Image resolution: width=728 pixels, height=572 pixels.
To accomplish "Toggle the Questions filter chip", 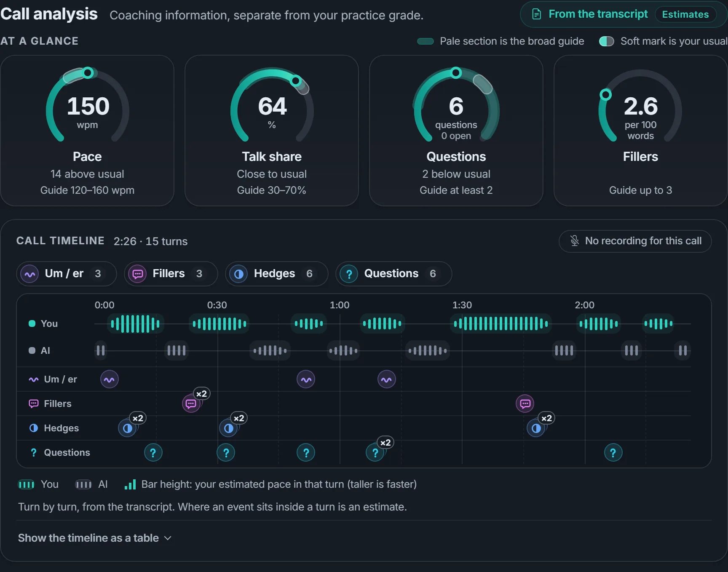I will pos(394,274).
